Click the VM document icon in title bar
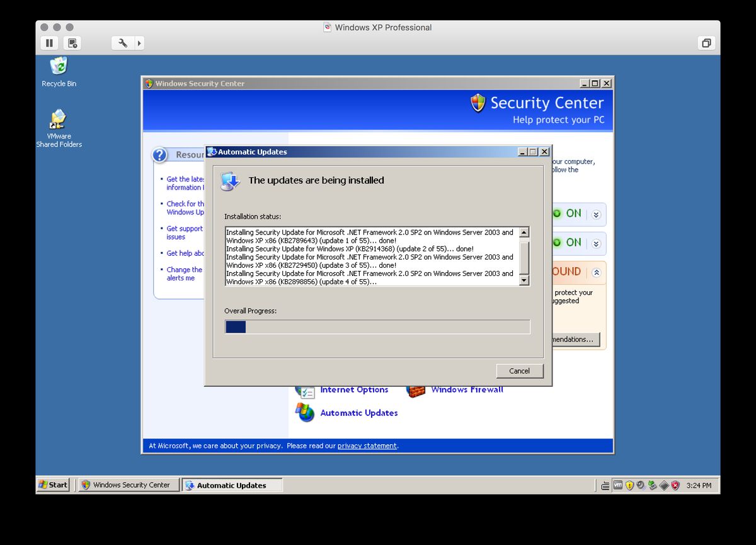Image resolution: width=756 pixels, height=545 pixels. [x=327, y=27]
